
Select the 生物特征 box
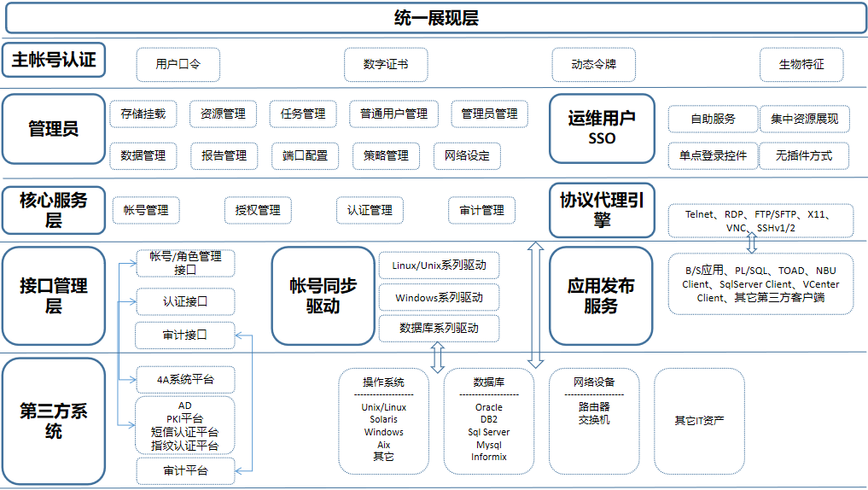tap(801, 64)
